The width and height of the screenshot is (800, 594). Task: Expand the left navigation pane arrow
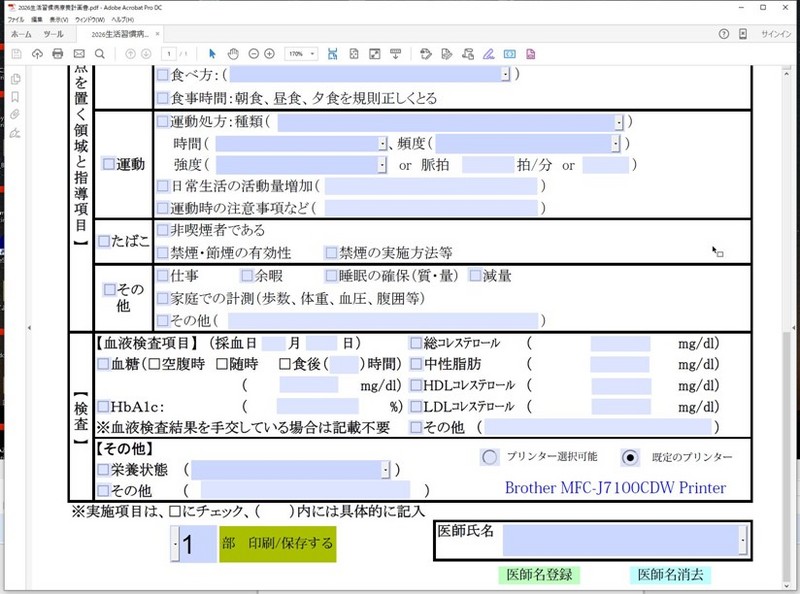[29, 328]
